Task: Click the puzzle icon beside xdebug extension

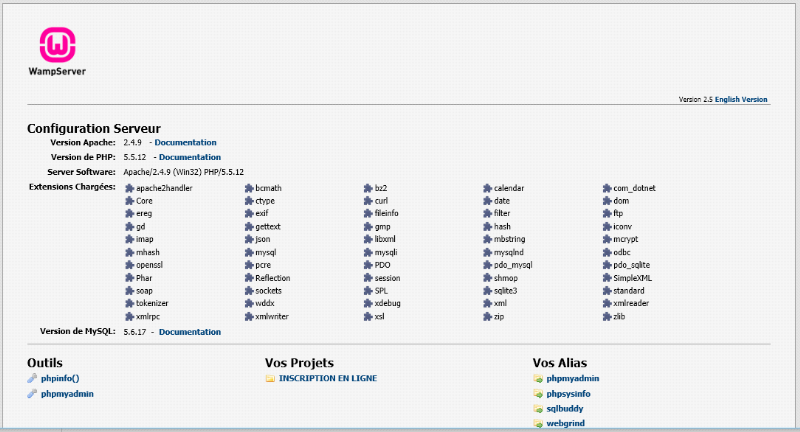Action: 368,303
